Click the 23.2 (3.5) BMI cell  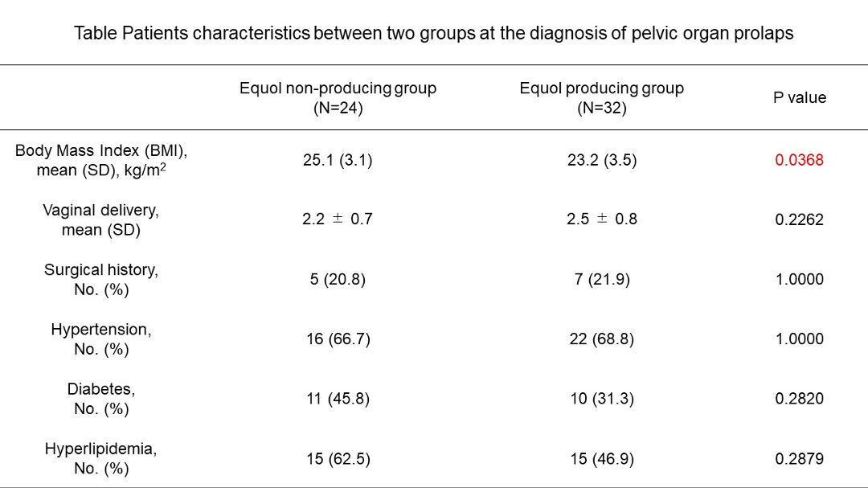(x=601, y=160)
